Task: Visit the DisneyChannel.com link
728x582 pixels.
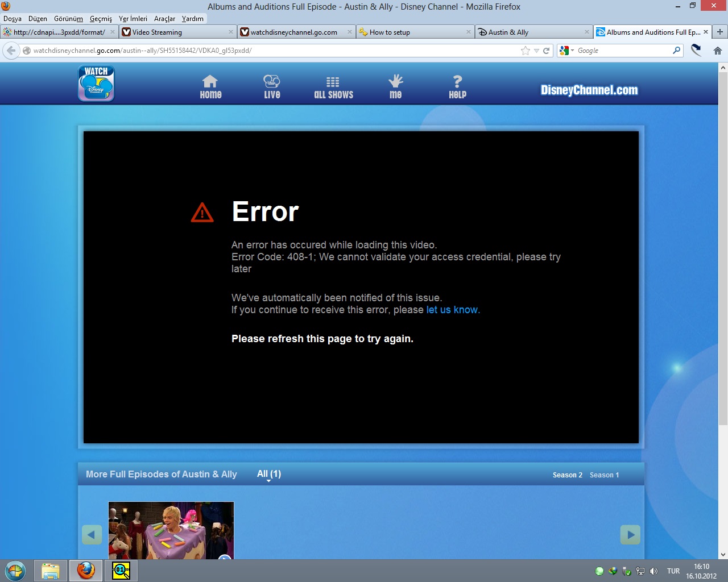Action: 589,90
